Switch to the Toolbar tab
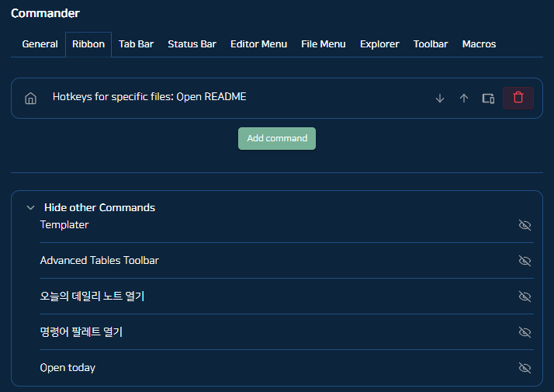Viewport: 554px width, 392px height. 431,44
